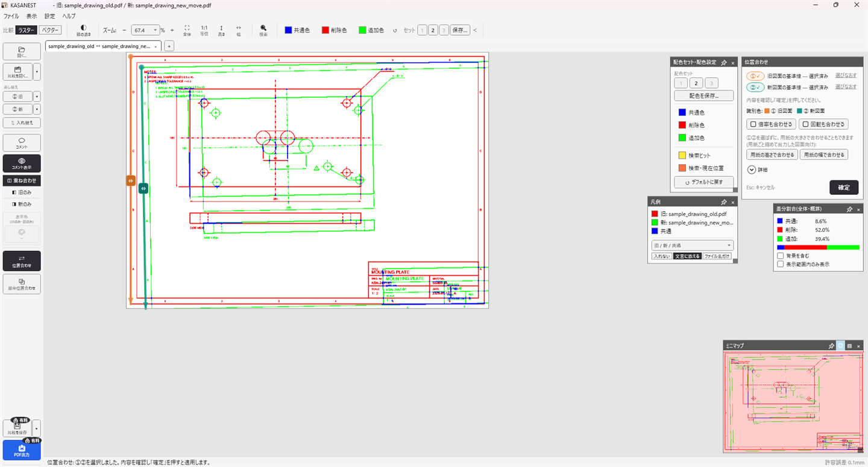Pin the 凡例 legend panel
The height and width of the screenshot is (467, 868).
click(724, 202)
